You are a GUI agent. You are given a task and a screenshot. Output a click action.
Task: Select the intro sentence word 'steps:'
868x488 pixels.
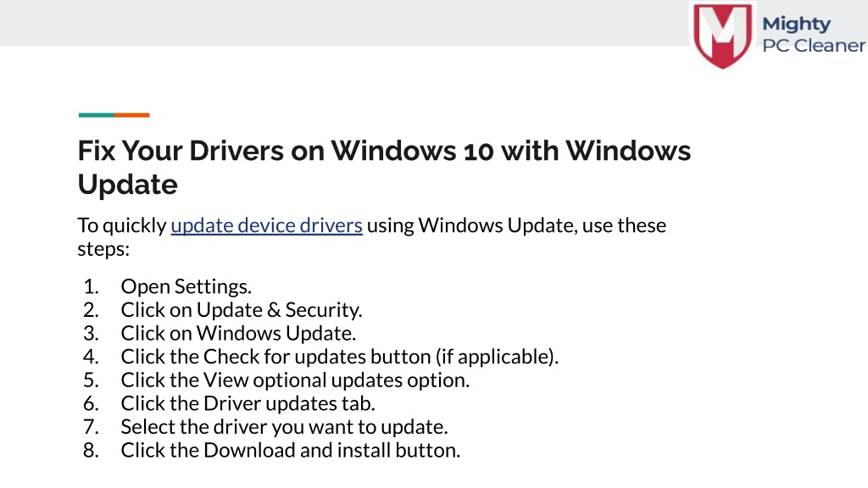click(103, 249)
